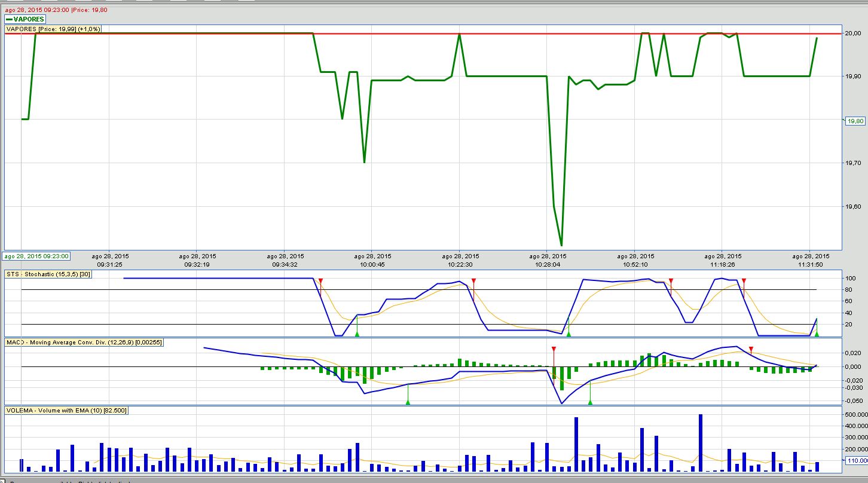Viewport: 868px width, 483px height.
Task: Select the 10:00:45 time axis label
Action: [x=372, y=264]
